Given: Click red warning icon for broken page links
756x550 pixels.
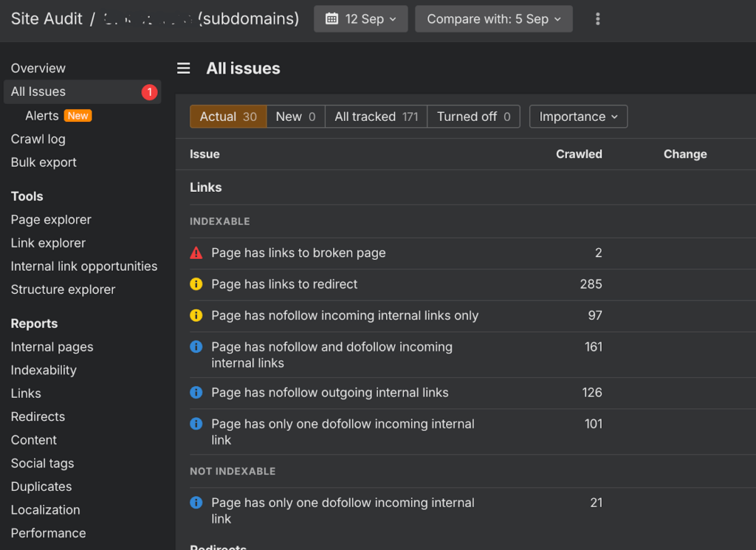Looking at the screenshot, I should (196, 253).
